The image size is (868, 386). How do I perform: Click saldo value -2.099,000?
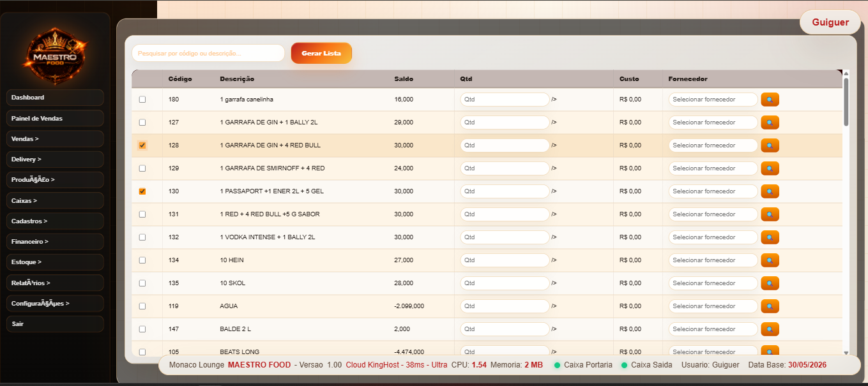point(409,306)
